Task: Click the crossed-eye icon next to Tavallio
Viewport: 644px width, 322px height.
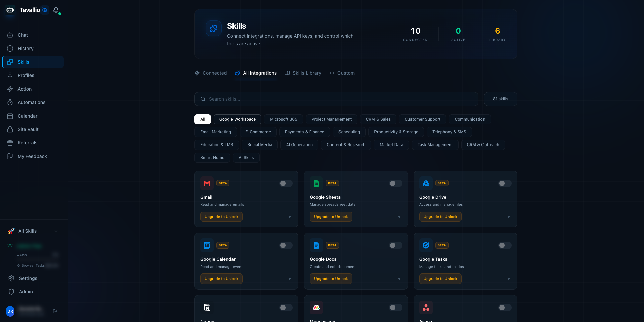Action: coord(45,10)
